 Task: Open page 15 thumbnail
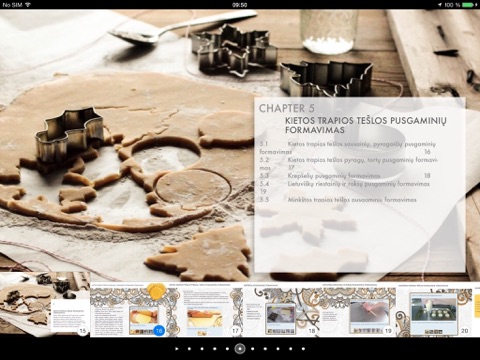pyautogui.click(x=45, y=305)
